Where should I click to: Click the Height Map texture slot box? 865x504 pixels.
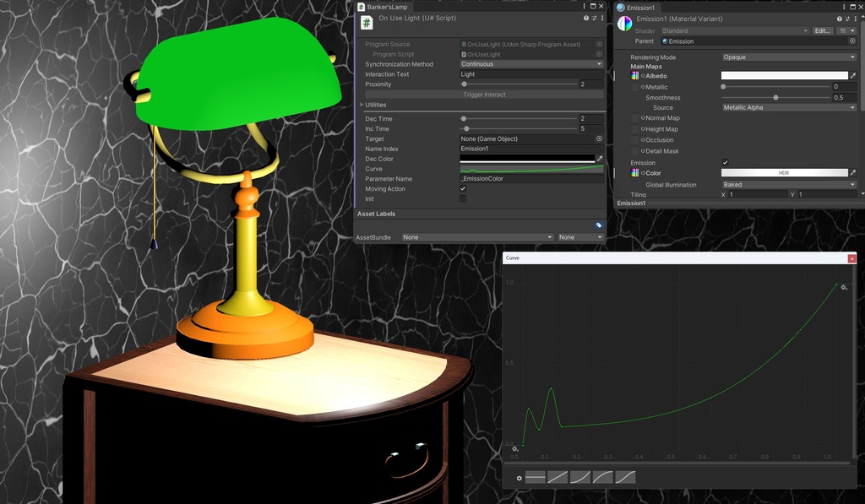click(x=635, y=128)
